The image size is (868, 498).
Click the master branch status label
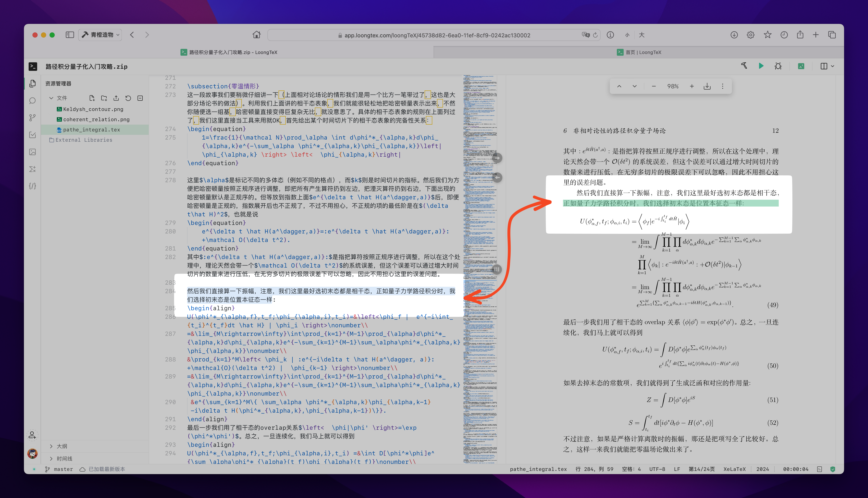[63, 469]
